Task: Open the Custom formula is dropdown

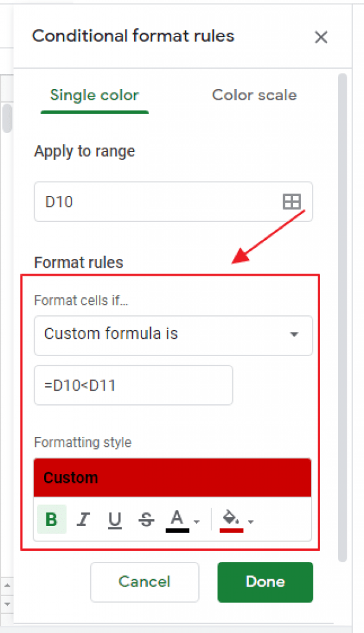Action: [173, 336]
